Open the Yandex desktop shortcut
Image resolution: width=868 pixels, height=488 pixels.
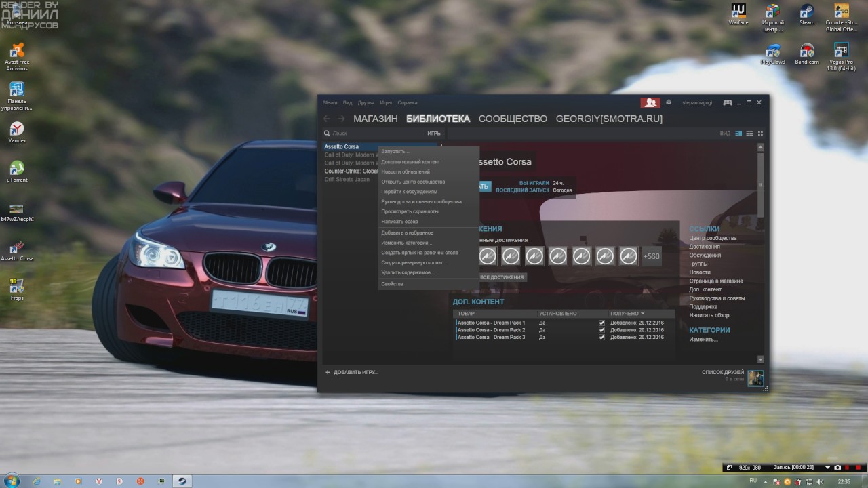tap(17, 132)
